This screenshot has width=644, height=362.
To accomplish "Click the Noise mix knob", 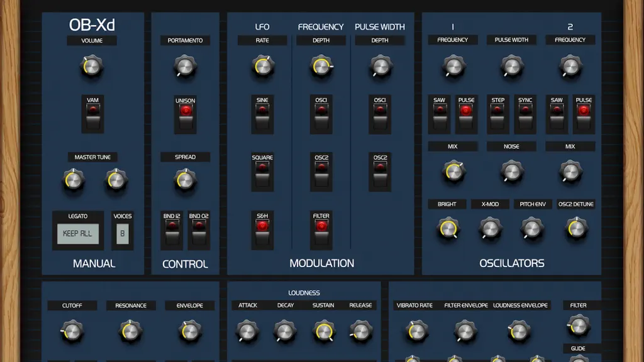I will pos(512,172).
